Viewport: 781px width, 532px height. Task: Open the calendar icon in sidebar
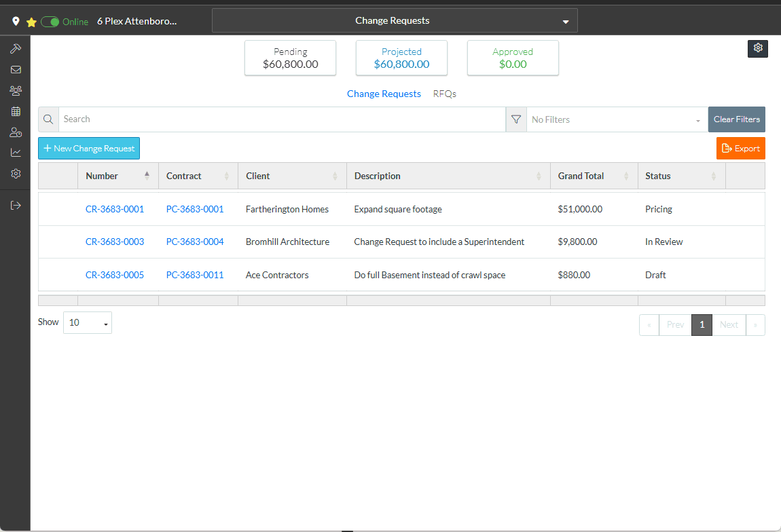point(16,111)
